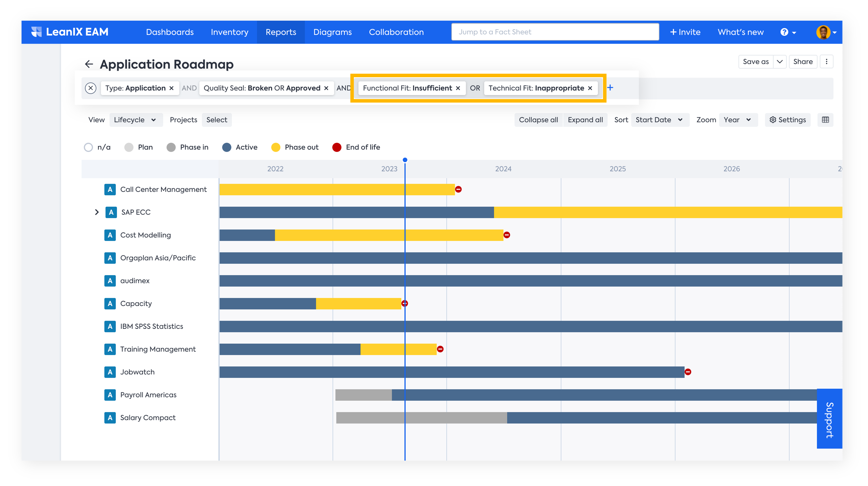This screenshot has width=868, height=486.
Task: Open the help question mark menu
Action: (788, 32)
